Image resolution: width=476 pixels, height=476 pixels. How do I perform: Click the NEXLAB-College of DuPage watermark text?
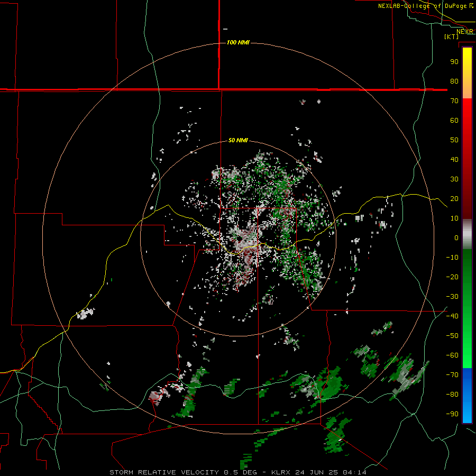pos(425,6)
